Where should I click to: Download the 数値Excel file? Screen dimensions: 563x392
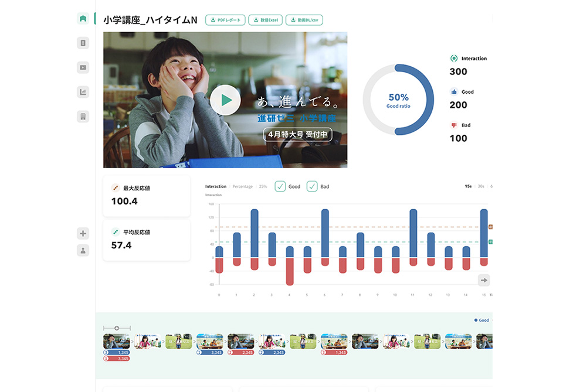point(266,20)
